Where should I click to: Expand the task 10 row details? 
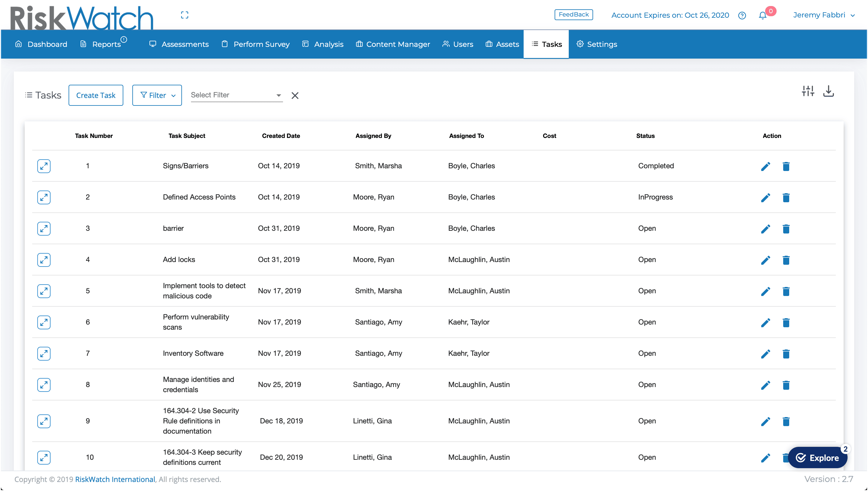(x=44, y=458)
